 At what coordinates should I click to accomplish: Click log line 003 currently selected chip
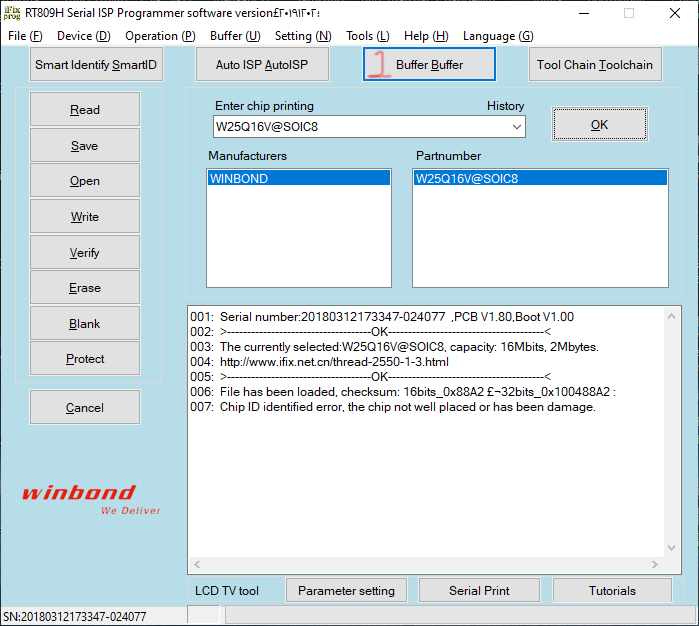394,346
